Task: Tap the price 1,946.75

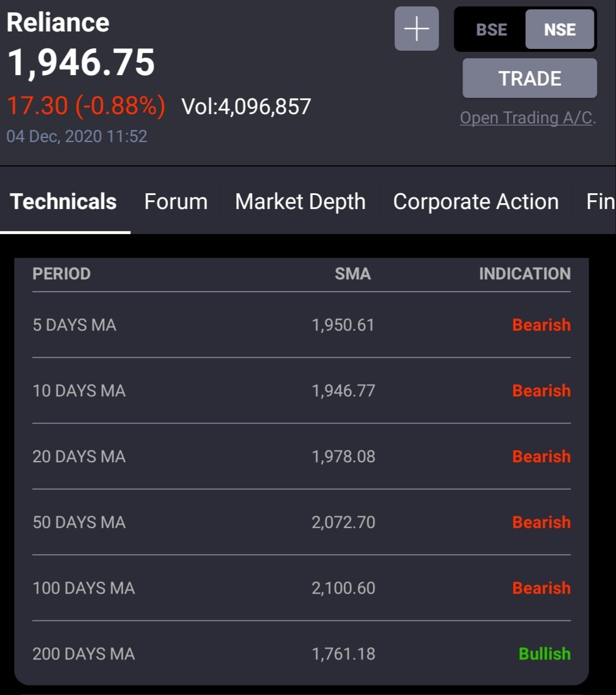Action: [x=81, y=62]
